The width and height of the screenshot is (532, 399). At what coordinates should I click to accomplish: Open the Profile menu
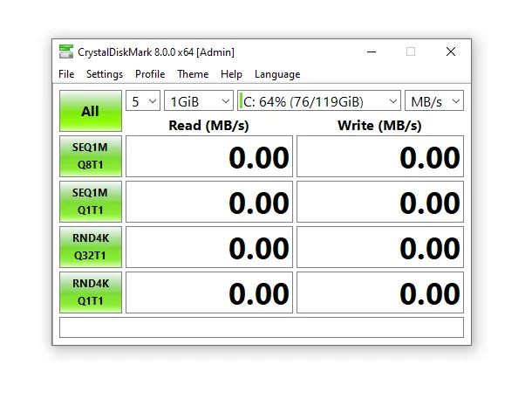click(x=150, y=74)
